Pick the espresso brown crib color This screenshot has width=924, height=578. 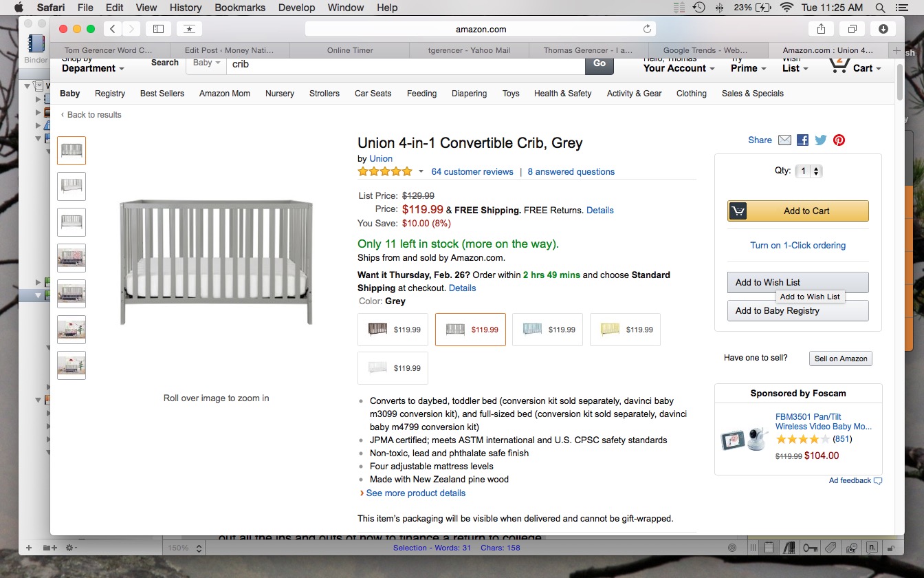point(393,330)
